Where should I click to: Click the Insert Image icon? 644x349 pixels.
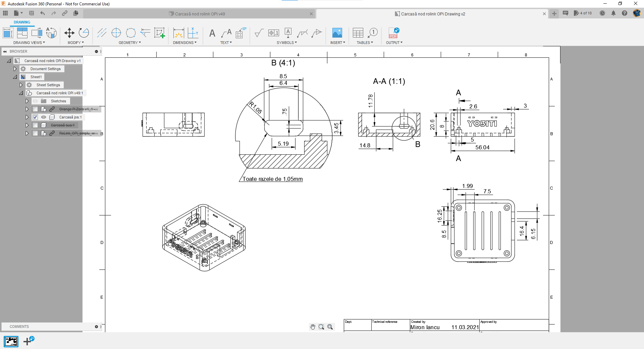coord(337,33)
